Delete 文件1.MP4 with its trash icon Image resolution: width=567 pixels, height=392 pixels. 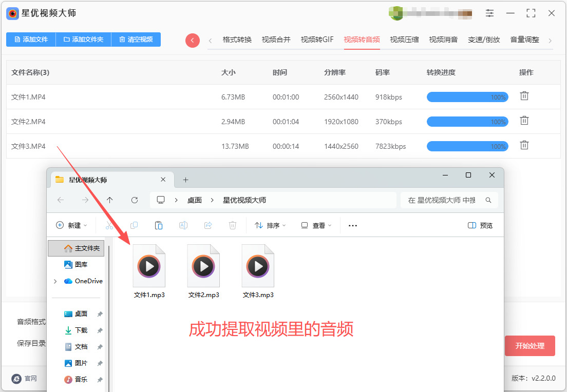[524, 96]
